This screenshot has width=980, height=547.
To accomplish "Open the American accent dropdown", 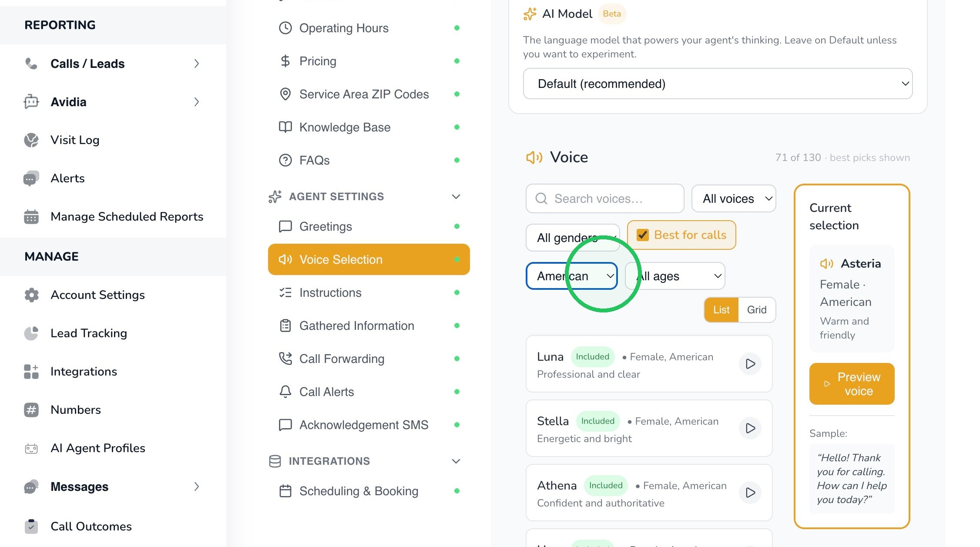I will pyautogui.click(x=572, y=276).
